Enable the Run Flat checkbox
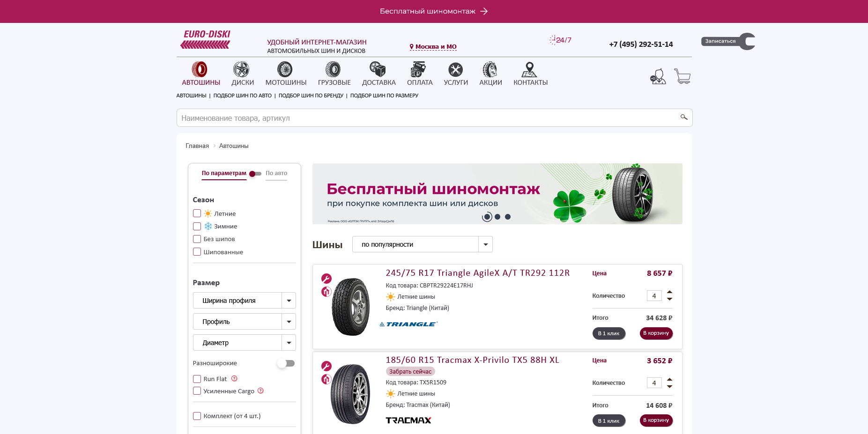 pos(197,379)
